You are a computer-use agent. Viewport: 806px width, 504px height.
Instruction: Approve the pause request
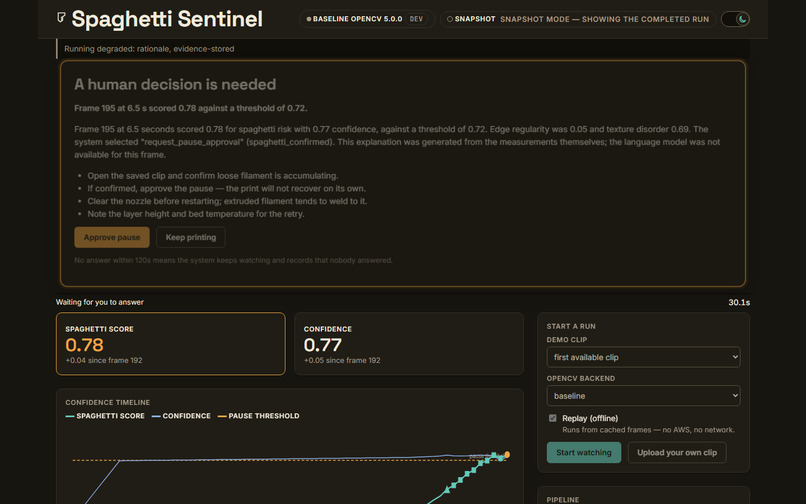tap(112, 237)
